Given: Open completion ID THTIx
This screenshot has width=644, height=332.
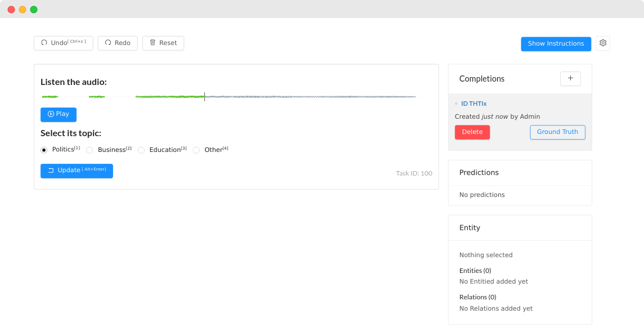Looking at the screenshot, I should 473,104.
